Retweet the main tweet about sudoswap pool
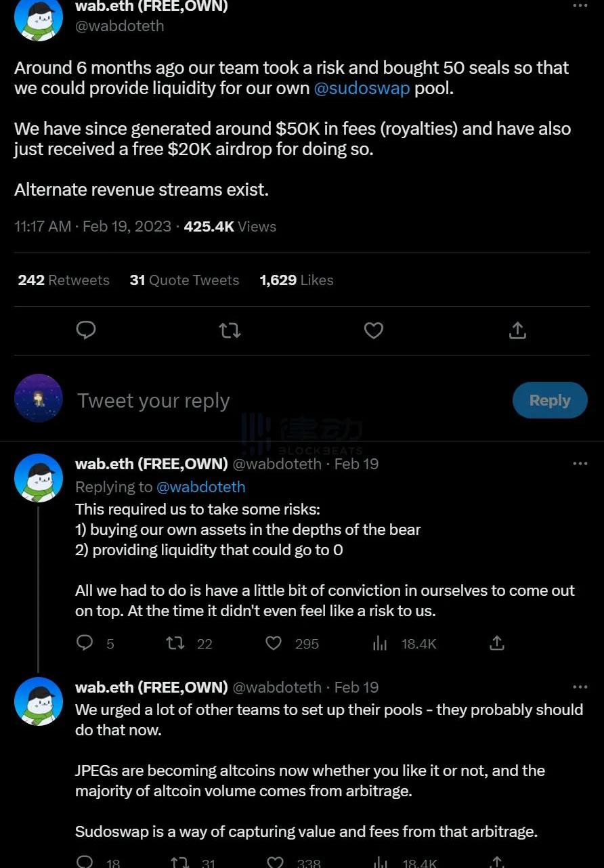 (230, 330)
